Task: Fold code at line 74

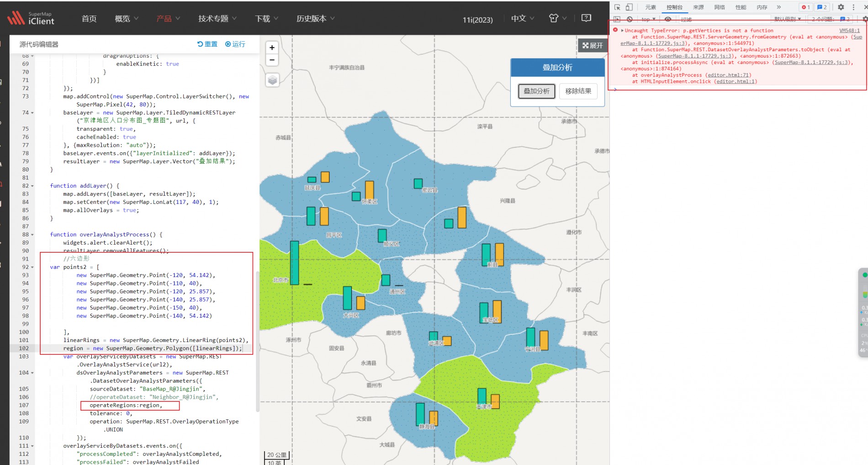Action: tap(32, 112)
